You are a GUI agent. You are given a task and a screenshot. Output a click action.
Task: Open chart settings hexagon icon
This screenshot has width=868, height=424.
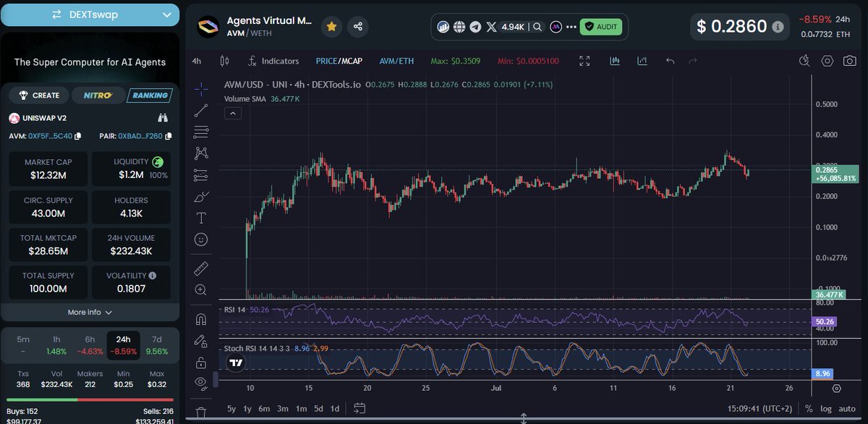[x=827, y=62]
